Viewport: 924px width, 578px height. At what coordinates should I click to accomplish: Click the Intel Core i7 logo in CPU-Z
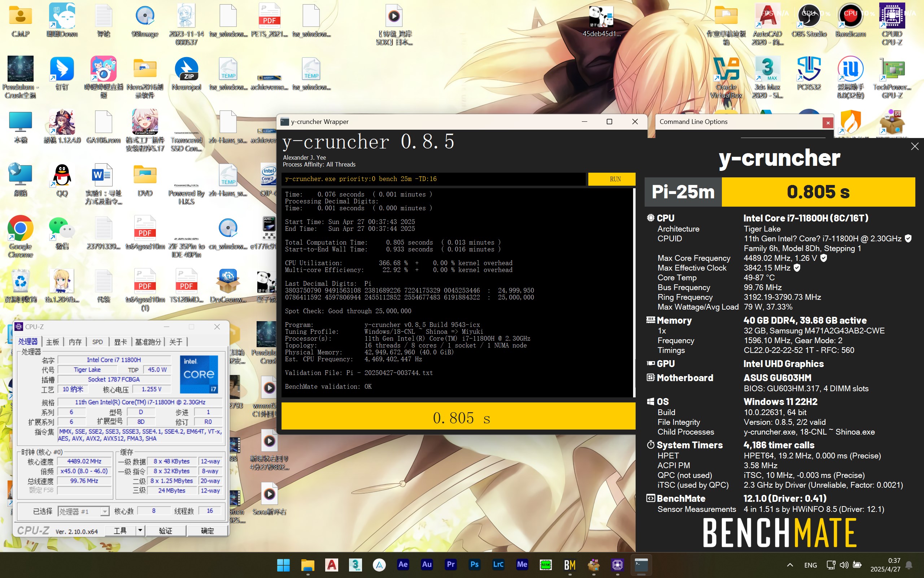[199, 374]
